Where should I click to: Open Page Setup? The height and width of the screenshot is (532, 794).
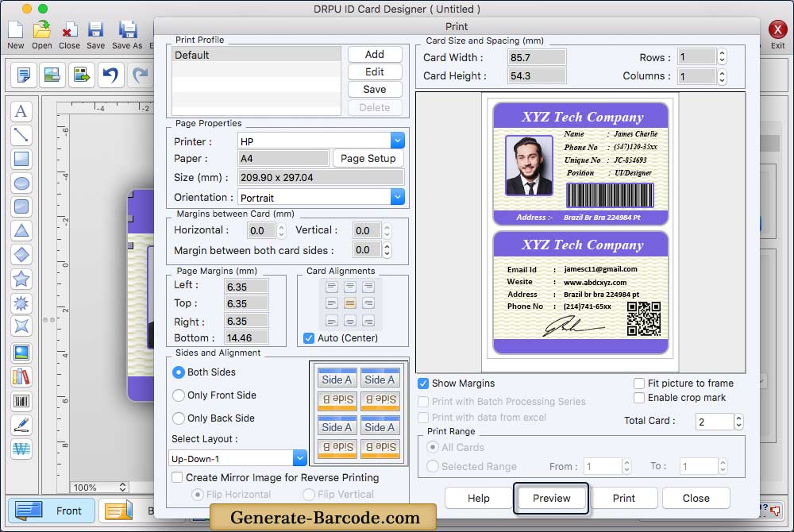click(x=368, y=159)
